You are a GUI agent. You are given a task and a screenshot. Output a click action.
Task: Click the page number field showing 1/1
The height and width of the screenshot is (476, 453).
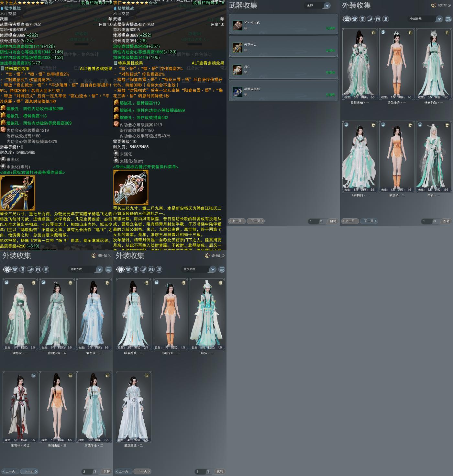[x=313, y=221]
